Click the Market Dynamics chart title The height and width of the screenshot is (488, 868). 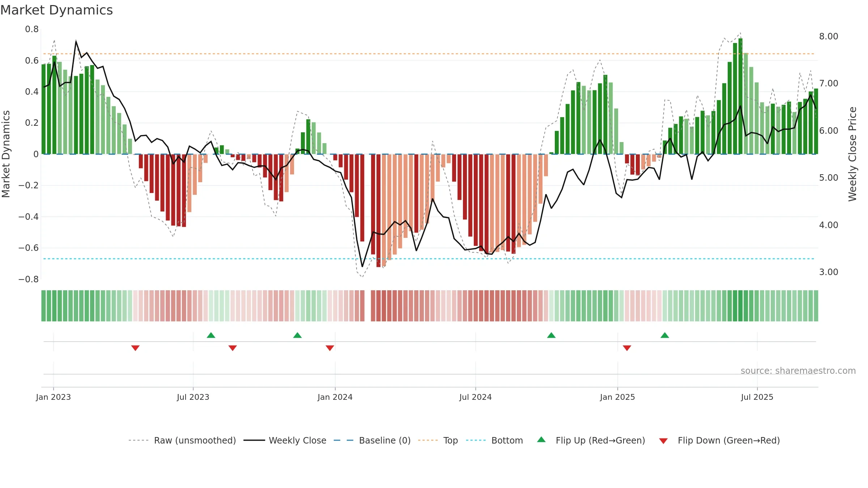(x=56, y=10)
